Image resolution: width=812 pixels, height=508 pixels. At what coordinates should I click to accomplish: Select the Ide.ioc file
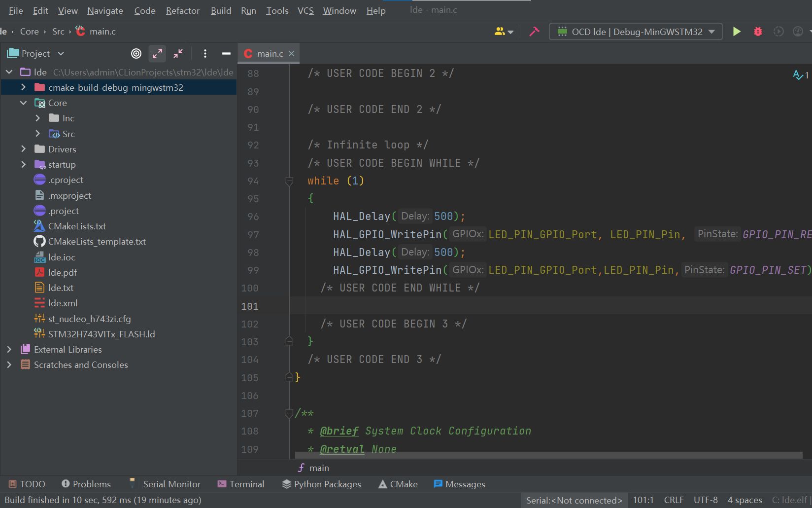point(61,256)
